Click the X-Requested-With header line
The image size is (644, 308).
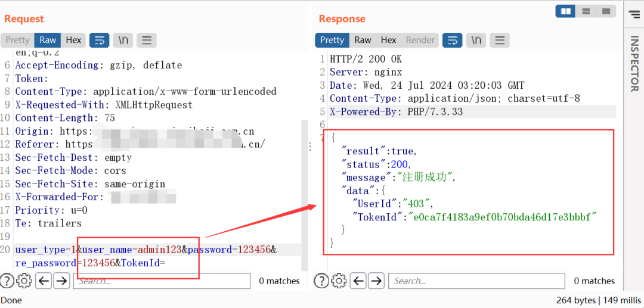104,105
